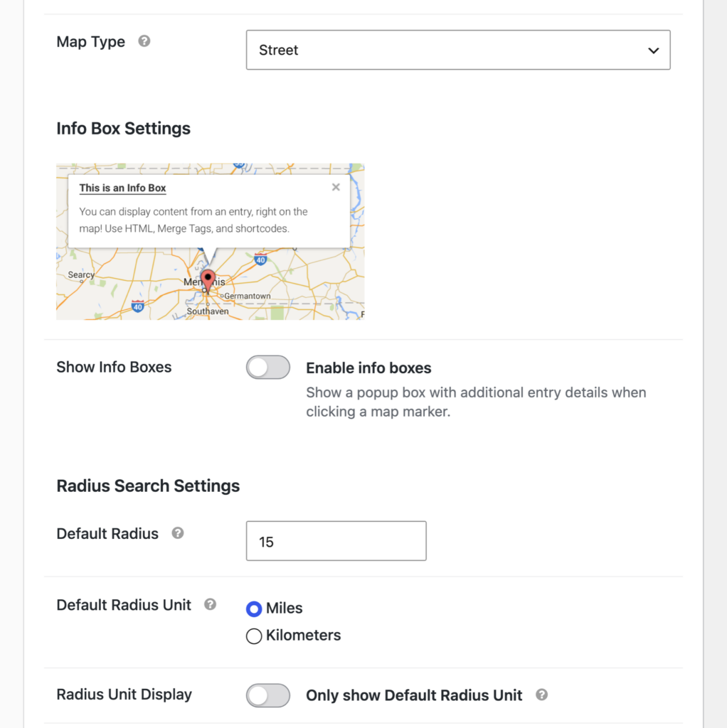The image size is (727, 728).
Task: Click the Southaven label on the preview map
Action: pyautogui.click(x=208, y=311)
